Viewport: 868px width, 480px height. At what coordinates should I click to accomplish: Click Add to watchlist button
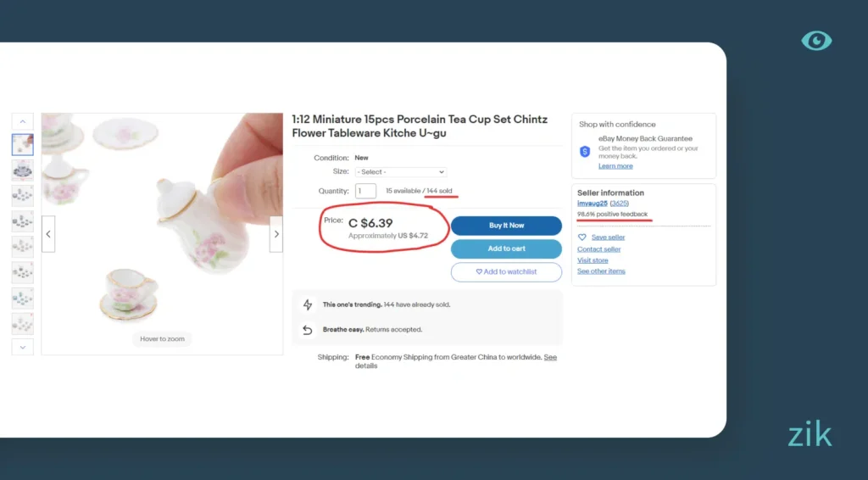506,271
